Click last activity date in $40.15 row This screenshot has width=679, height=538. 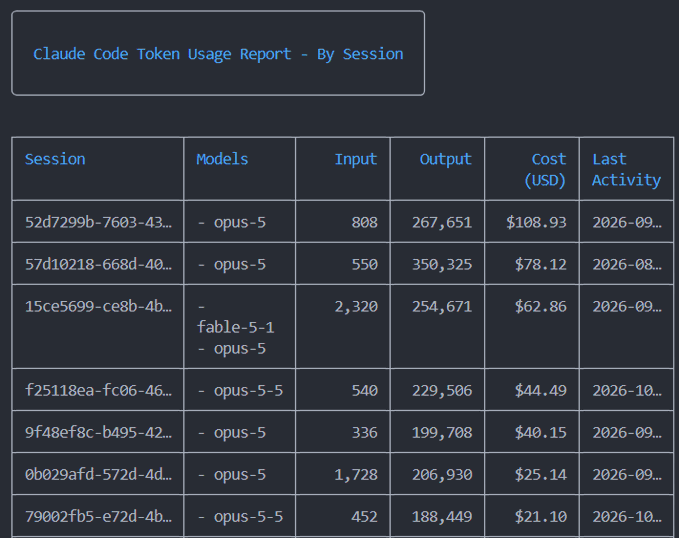click(x=627, y=432)
